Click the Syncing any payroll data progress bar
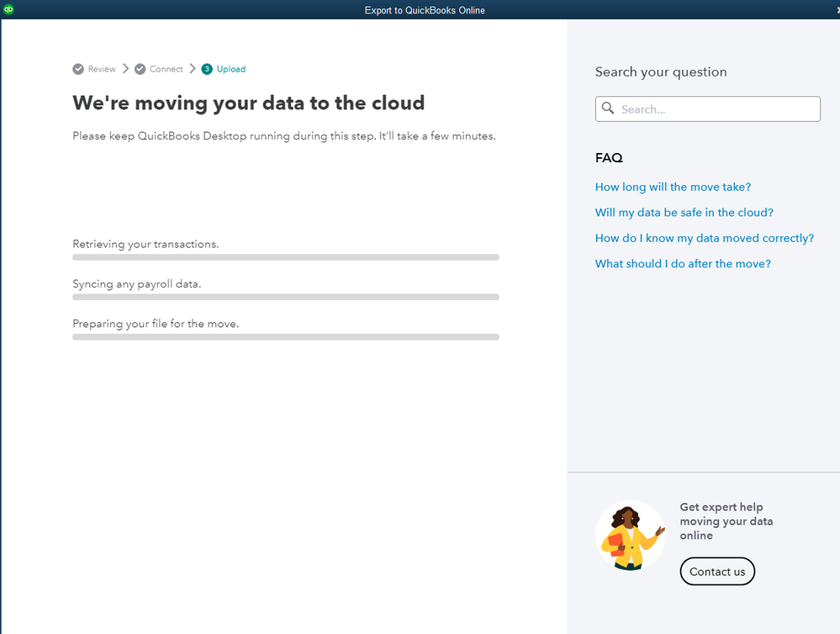Image resolution: width=840 pixels, height=634 pixels. click(286, 297)
